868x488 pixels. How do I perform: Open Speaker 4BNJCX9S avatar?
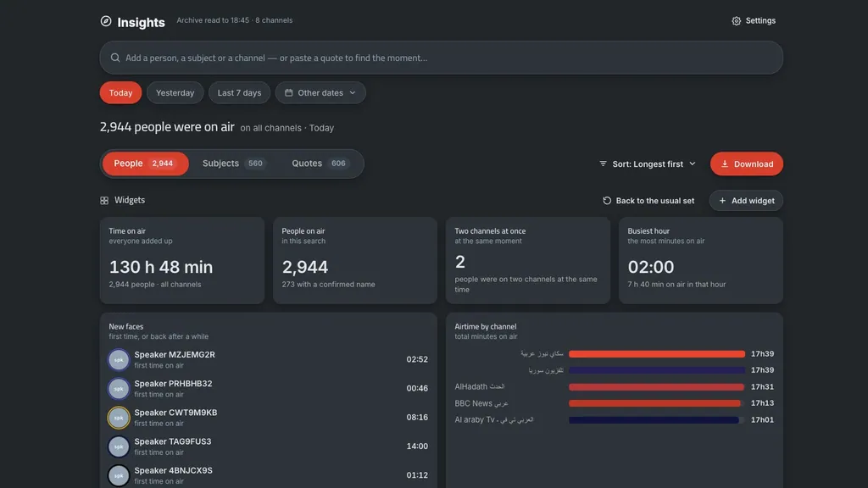(119, 475)
